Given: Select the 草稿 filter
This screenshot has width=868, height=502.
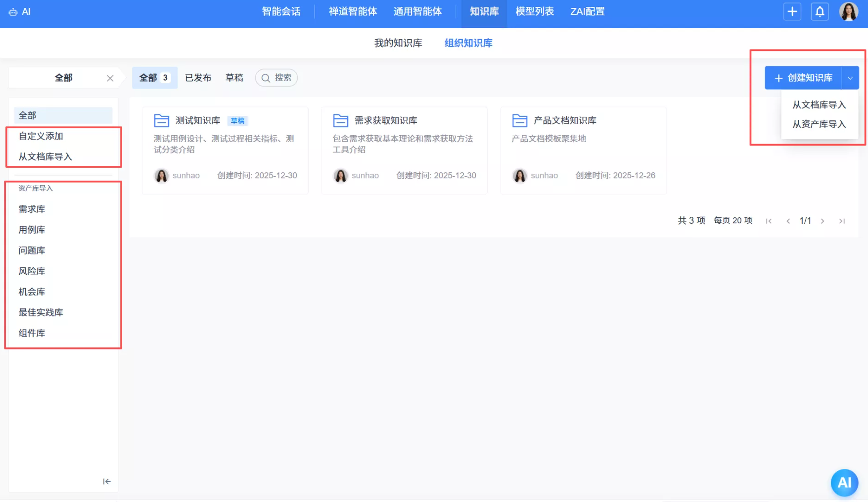Looking at the screenshot, I should click(x=234, y=77).
